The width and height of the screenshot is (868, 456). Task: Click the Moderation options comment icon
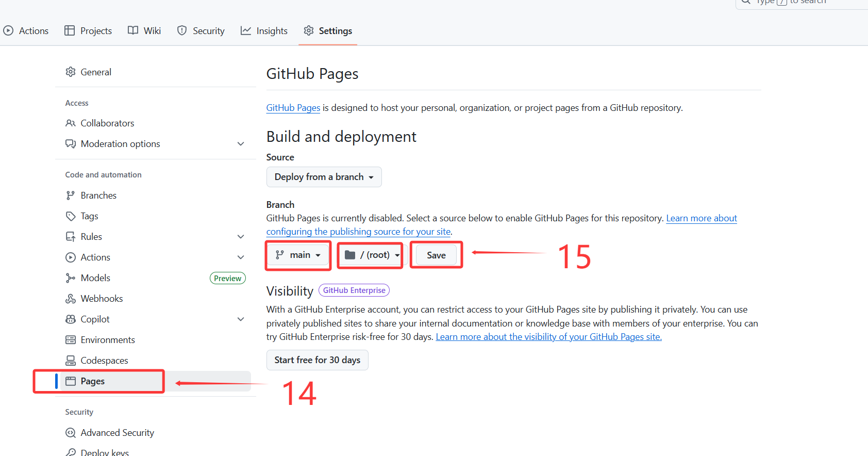point(71,144)
